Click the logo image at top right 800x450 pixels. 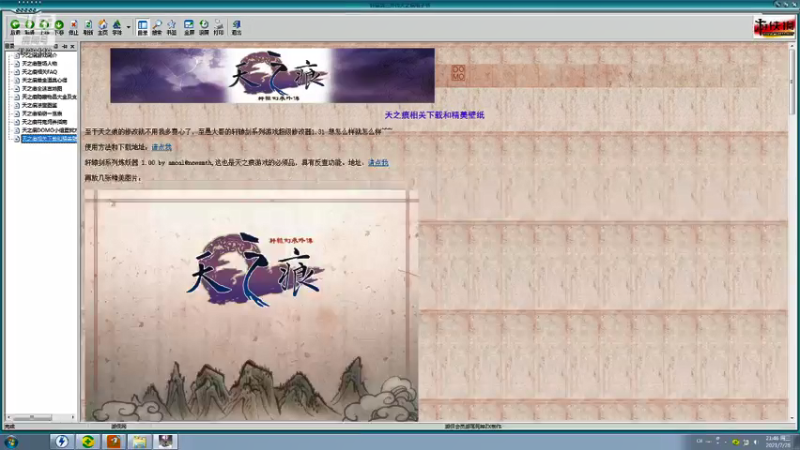pos(774,27)
